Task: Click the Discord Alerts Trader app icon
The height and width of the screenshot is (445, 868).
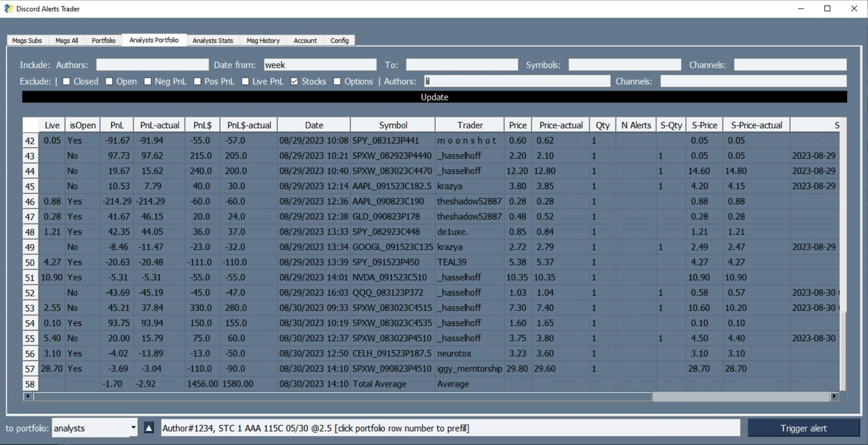Action: pos(8,8)
